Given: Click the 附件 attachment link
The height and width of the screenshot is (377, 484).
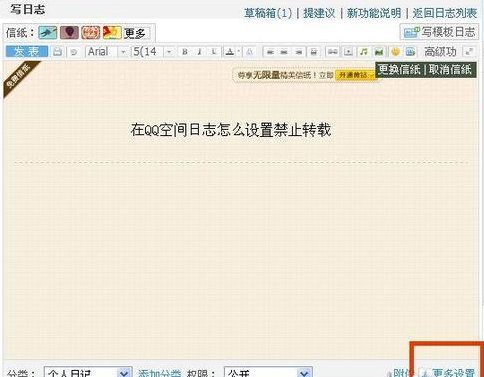Looking at the screenshot, I should pyautogui.click(x=400, y=373).
